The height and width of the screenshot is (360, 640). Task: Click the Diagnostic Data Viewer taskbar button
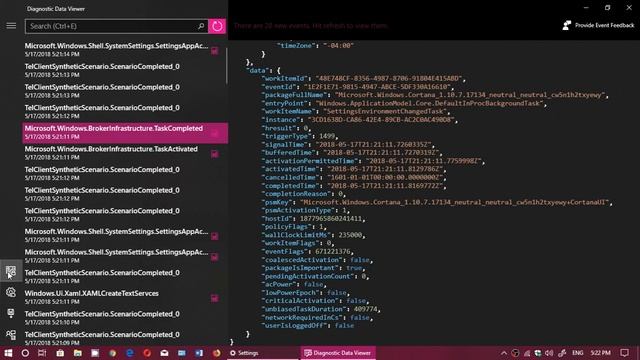tap(338, 353)
